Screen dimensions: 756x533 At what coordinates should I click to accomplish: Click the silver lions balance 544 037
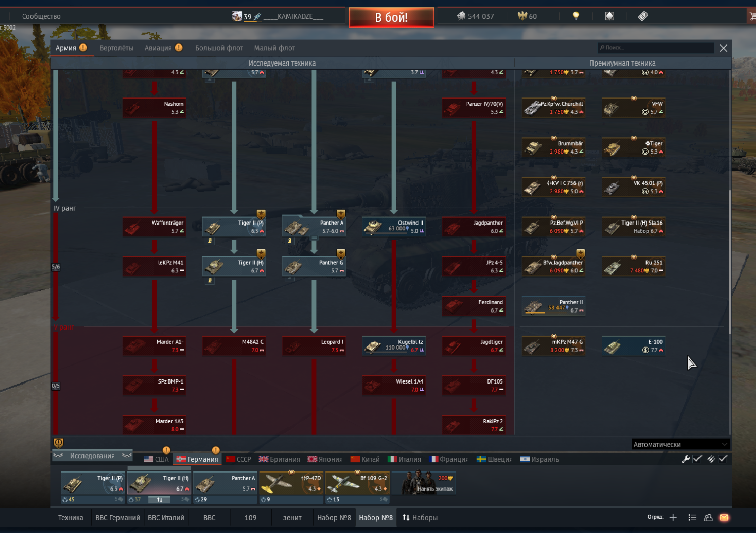475,16
